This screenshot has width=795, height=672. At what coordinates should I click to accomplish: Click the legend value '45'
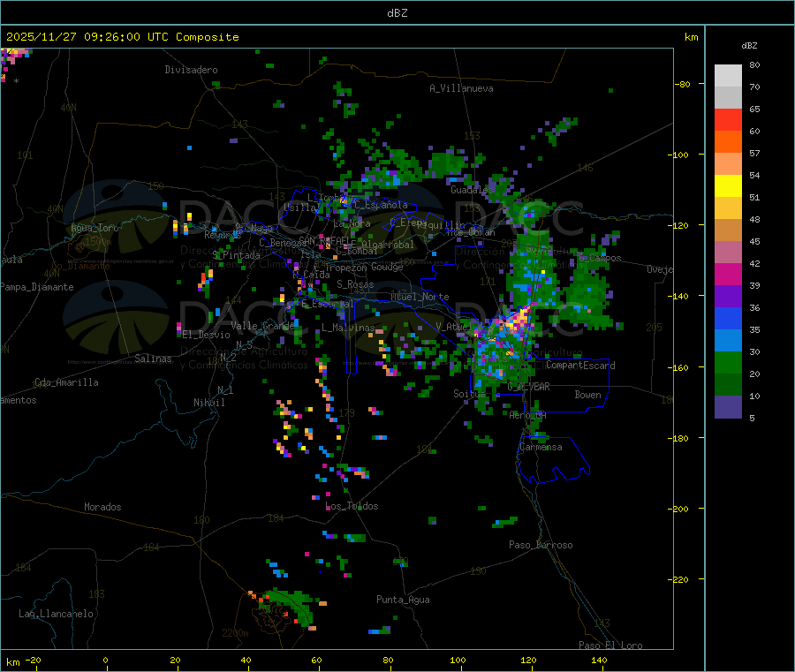coord(754,242)
